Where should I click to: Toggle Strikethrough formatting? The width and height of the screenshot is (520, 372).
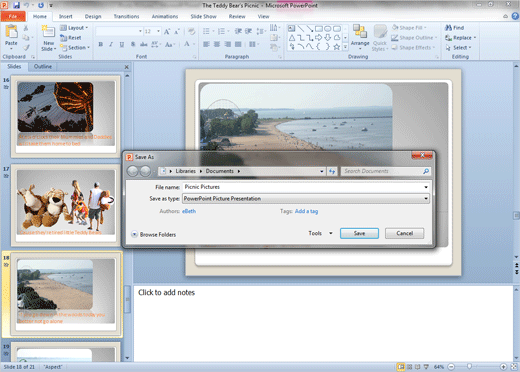[x=143, y=44]
